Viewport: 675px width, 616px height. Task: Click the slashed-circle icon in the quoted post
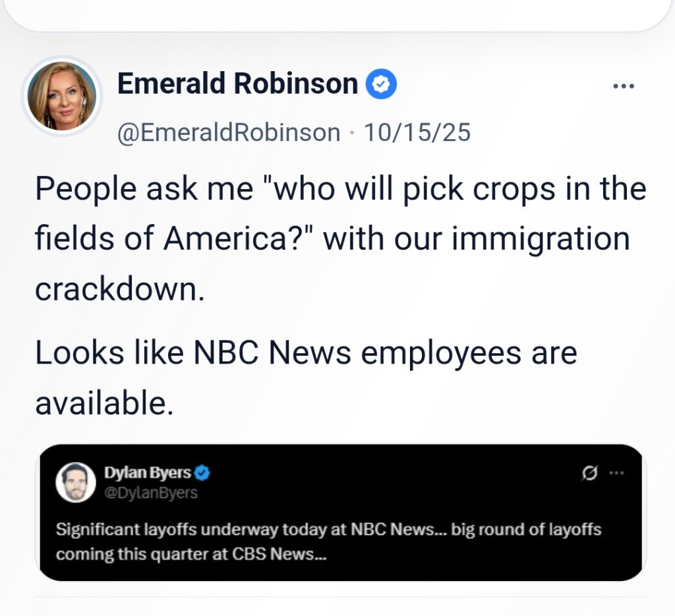coord(590,472)
